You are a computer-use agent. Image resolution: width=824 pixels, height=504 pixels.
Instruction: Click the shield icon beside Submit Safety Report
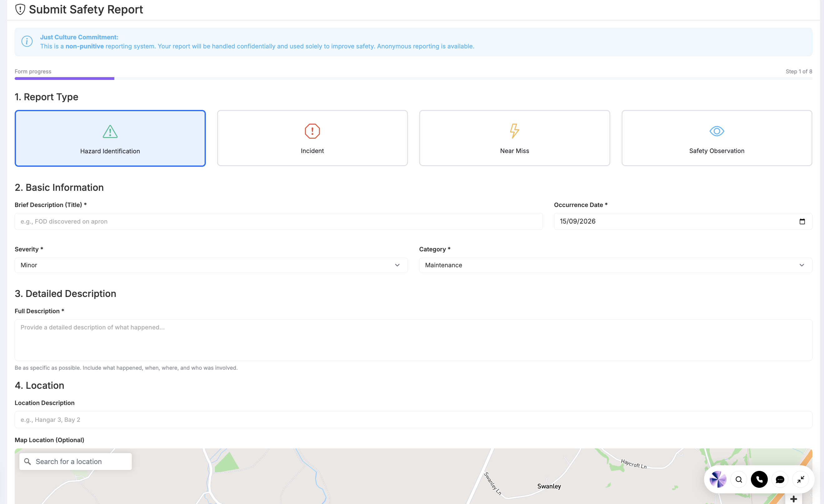(20, 9)
